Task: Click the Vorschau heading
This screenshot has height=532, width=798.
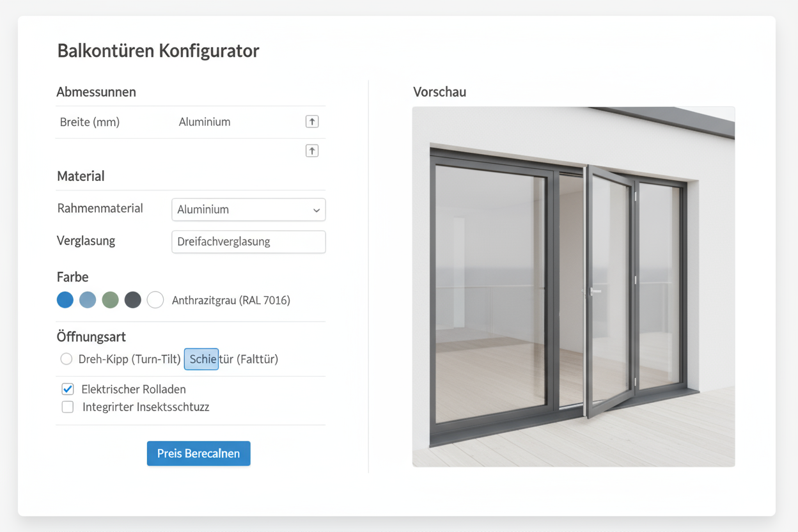Action: [440, 92]
